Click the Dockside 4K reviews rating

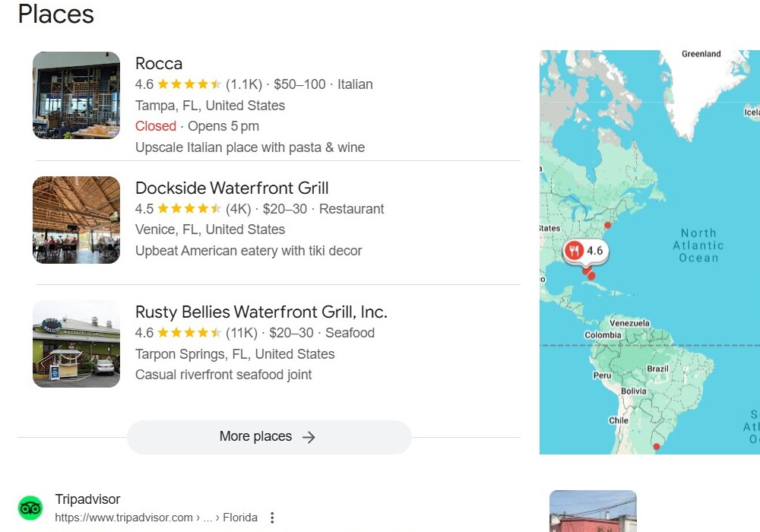click(194, 209)
